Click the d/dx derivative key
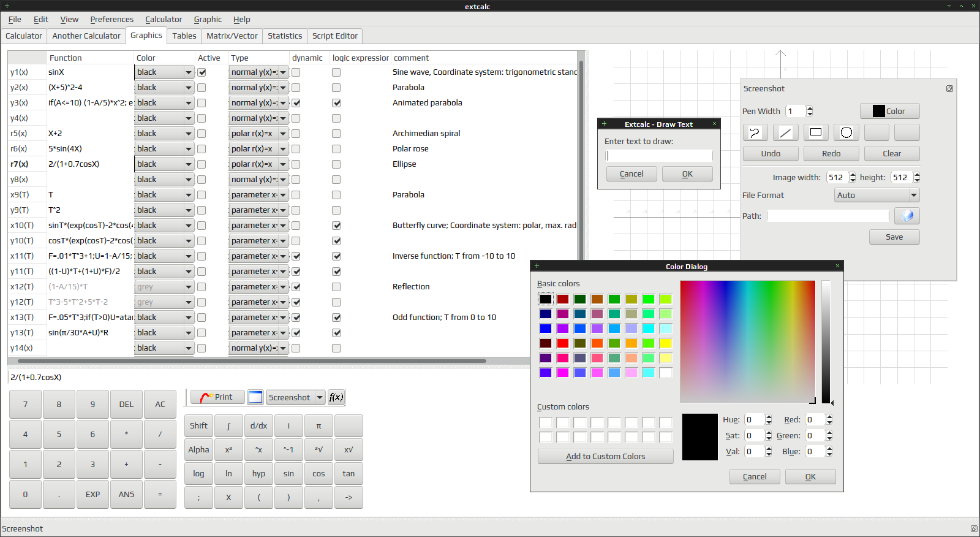Viewport: 980px width, 537px height. (x=258, y=426)
